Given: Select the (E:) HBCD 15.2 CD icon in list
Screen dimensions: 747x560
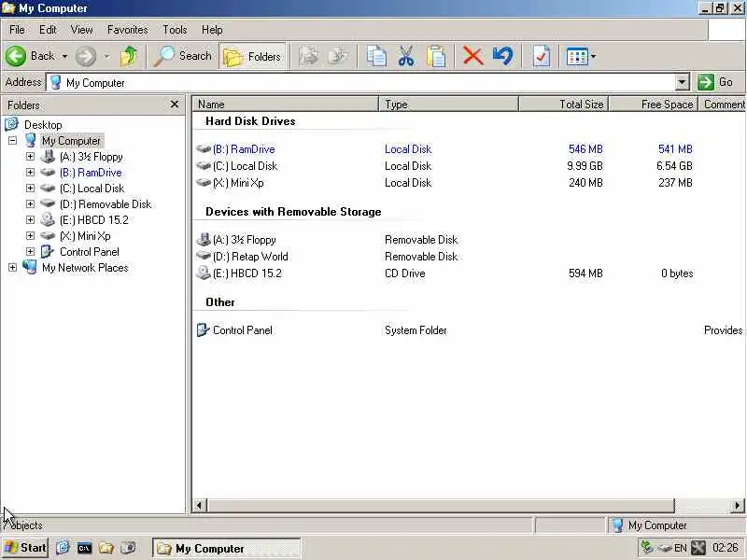Looking at the screenshot, I should pyautogui.click(x=204, y=273).
